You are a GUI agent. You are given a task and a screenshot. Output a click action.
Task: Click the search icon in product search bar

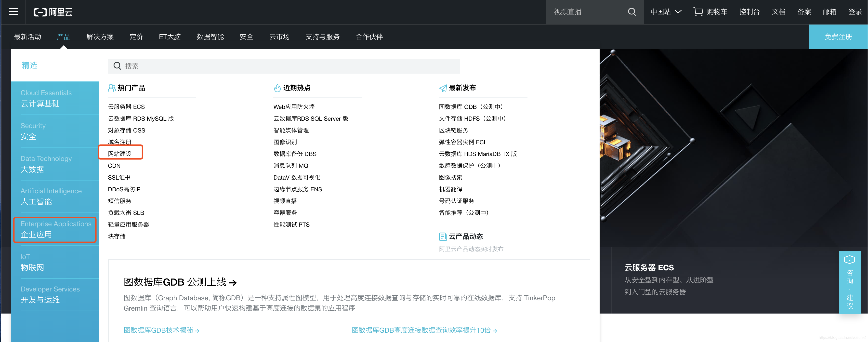(x=117, y=66)
